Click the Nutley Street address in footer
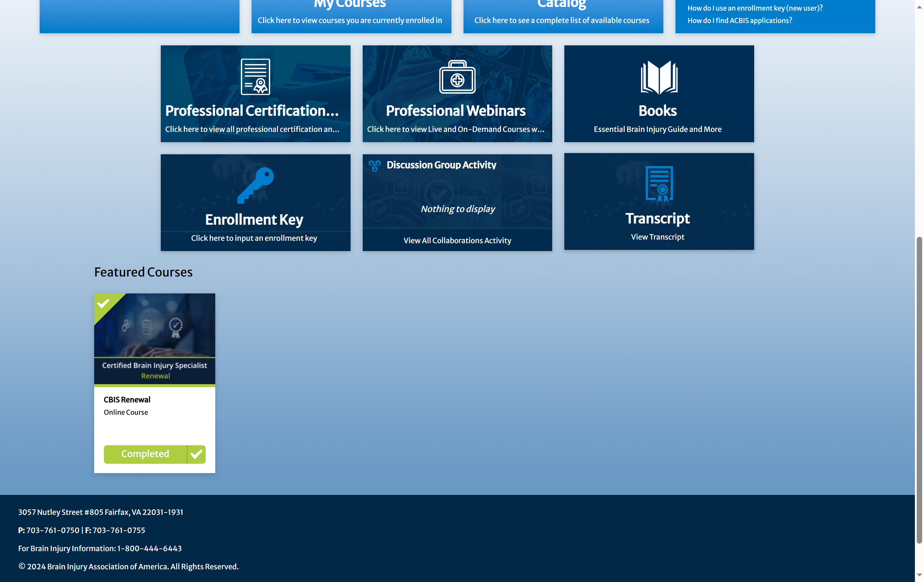Image resolution: width=924 pixels, height=582 pixels. (x=101, y=512)
